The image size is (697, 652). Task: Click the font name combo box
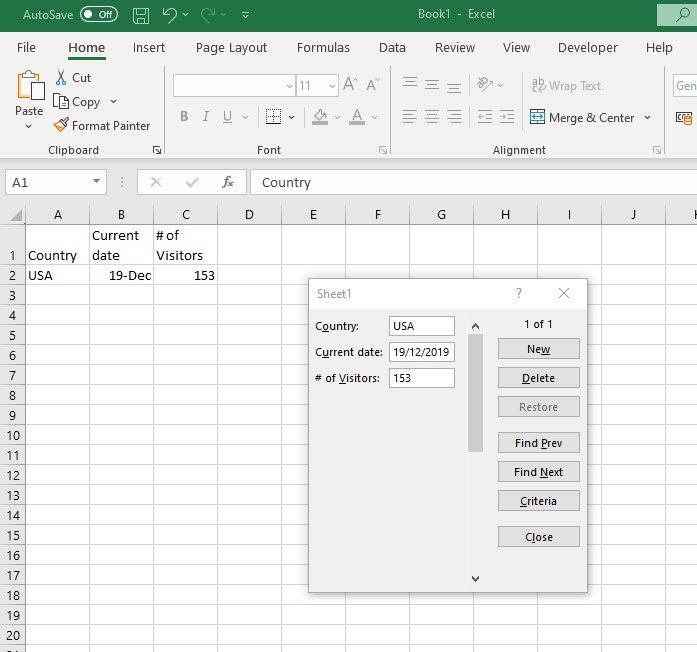pyautogui.click(x=234, y=85)
